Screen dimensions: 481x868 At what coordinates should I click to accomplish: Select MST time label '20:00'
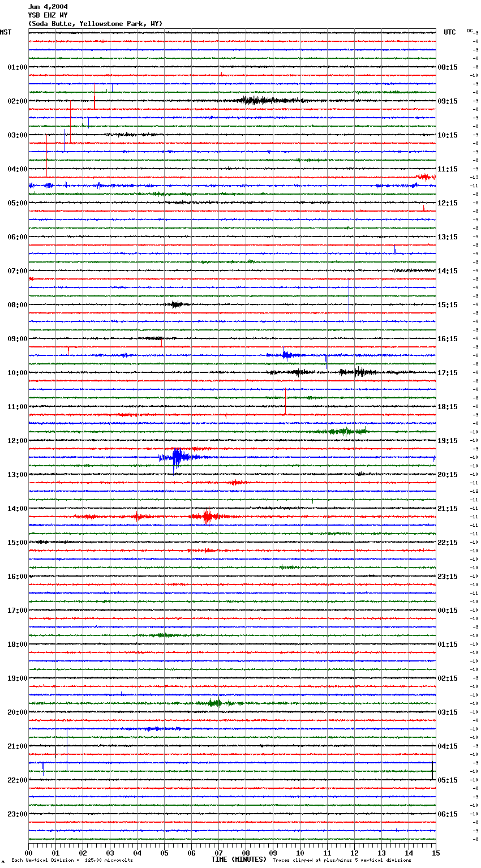click(18, 712)
